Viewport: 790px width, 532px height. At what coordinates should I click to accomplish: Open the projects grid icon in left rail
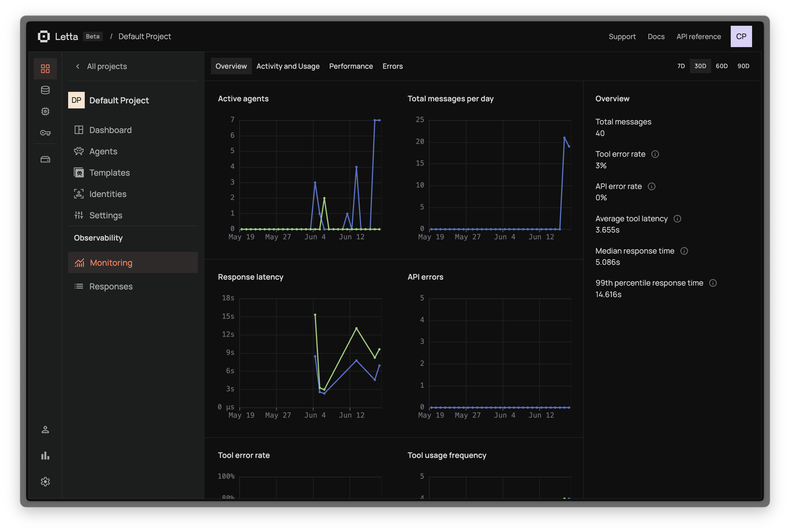tap(45, 69)
